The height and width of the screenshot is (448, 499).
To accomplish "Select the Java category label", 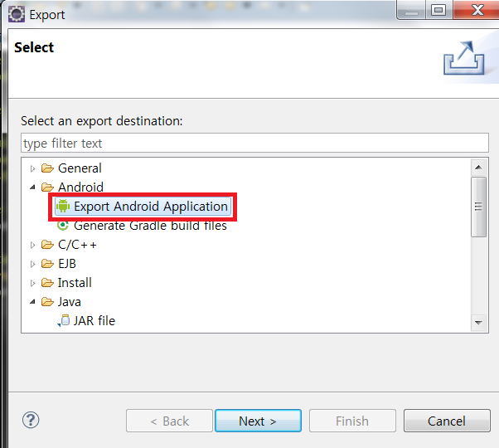I will click(x=70, y=302).
